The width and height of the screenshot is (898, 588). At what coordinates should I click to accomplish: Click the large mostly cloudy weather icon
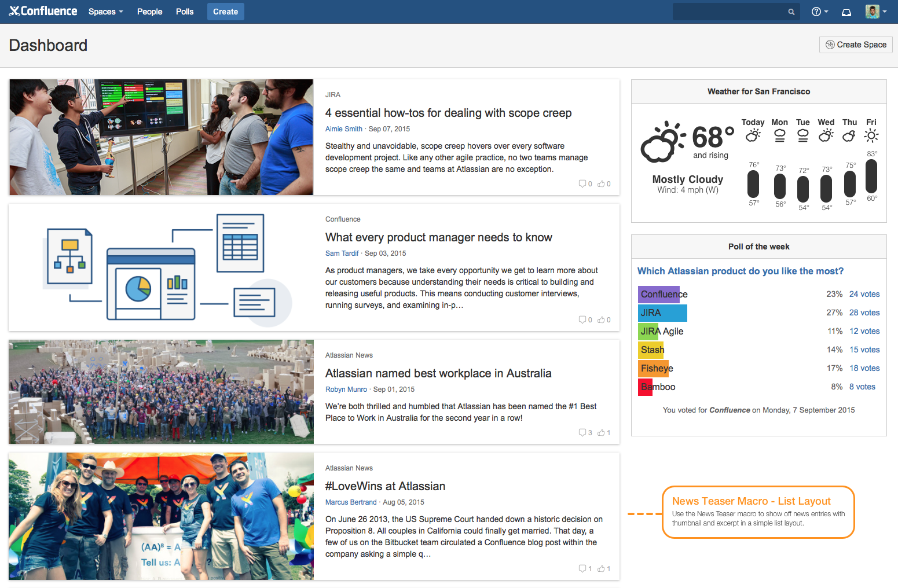click(663, 142)
